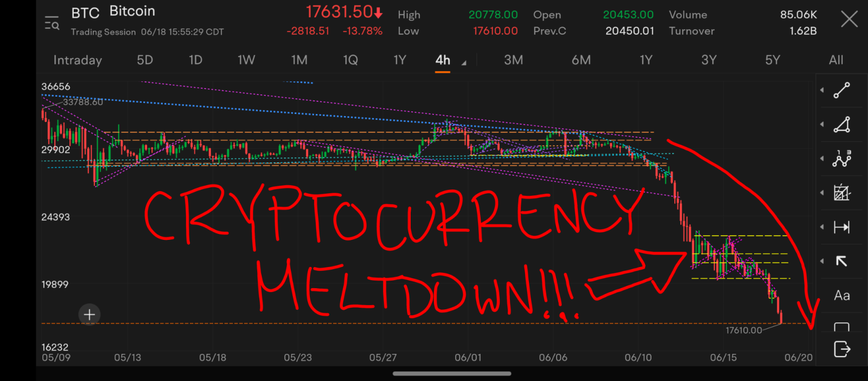This screenshot has height=381, width=868.
Task: Switch to the 1W chart tab
Action: coord(246,60)
